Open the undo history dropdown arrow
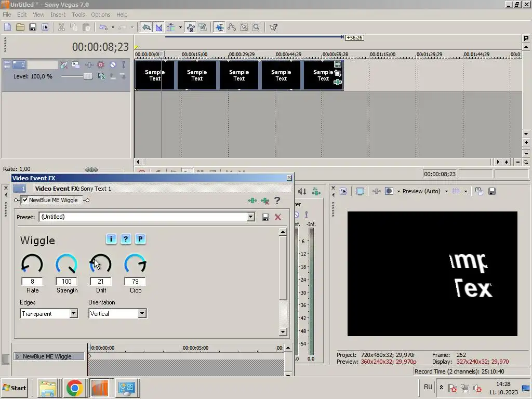Image resolution: width=532 pixels, height=399 pixels. (113, 27)
